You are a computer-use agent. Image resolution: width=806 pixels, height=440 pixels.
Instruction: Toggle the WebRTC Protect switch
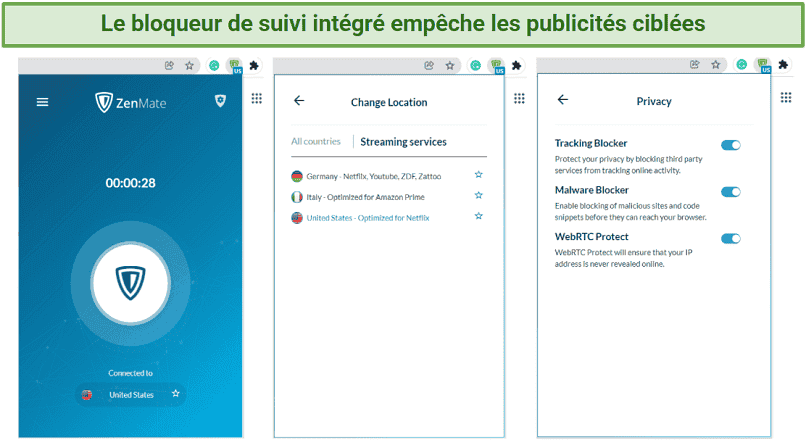(x=730, y=239)
